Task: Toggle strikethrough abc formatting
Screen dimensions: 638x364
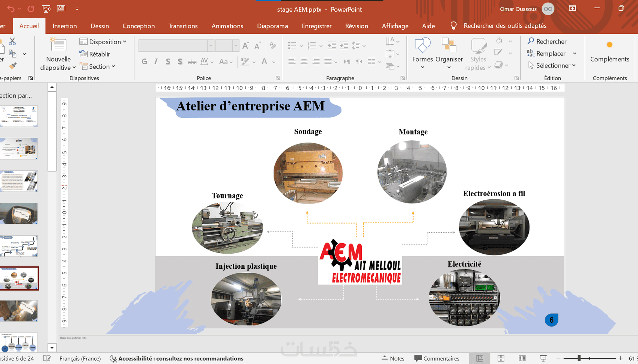Action: [192, 62]
